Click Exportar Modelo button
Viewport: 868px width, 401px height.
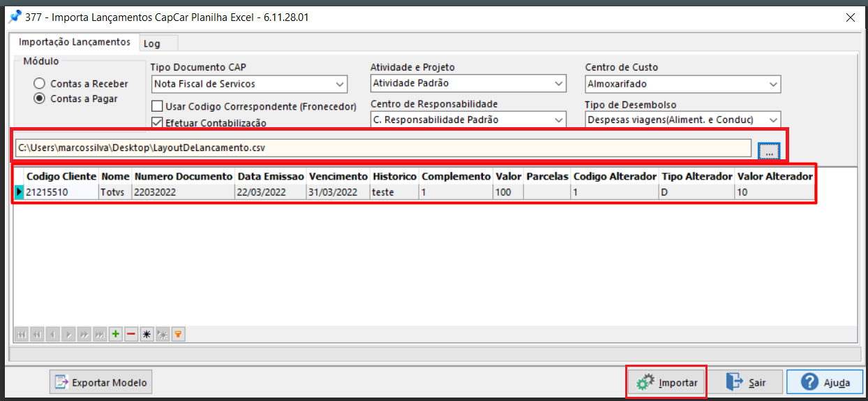pos(101,383)
